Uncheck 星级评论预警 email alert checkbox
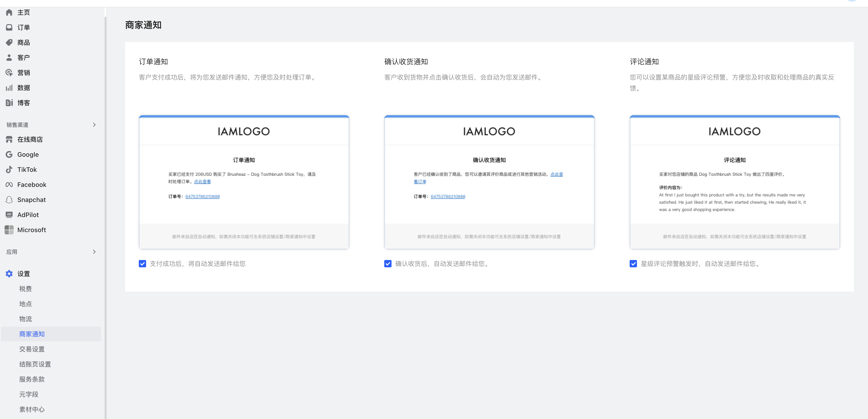The image size is (868, 419). pos(633,264)
